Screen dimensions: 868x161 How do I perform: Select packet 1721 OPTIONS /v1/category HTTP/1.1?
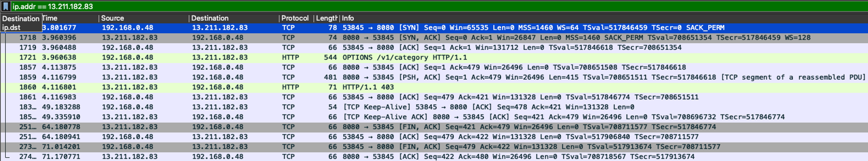tap(434, 57)
